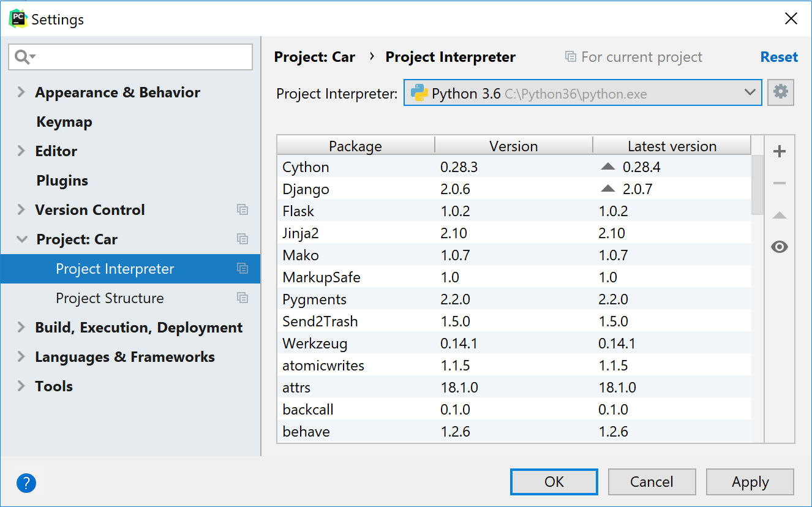Click the blue help question mark icon
Image resolution: width=812 pixels, height=507 pixels.
(26, 483)
